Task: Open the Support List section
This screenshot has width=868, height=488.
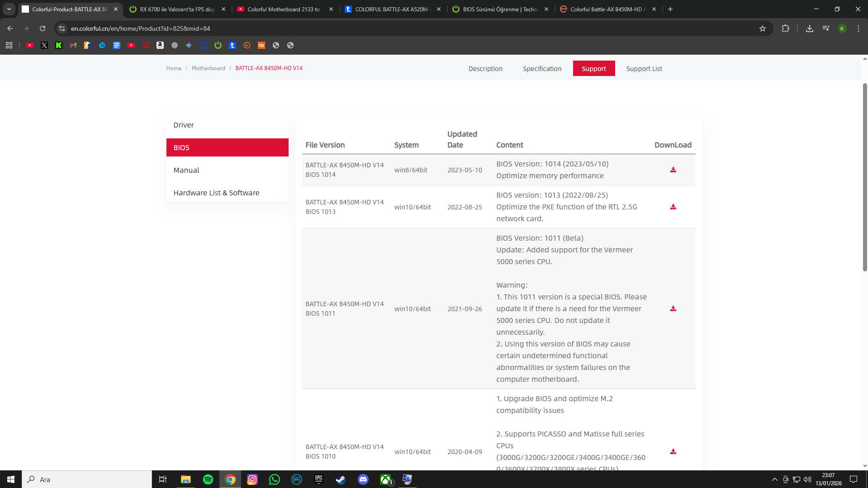Action: [x=644, y=69]
